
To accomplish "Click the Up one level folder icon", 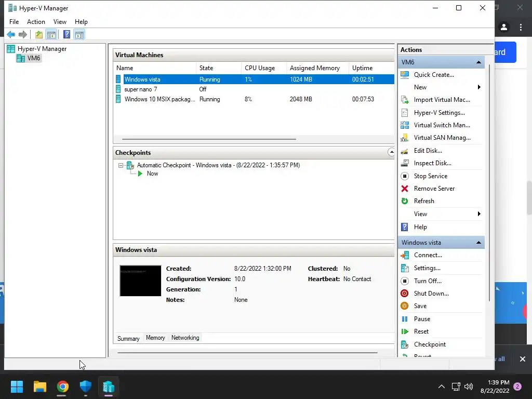I will (x=39, y=34).
